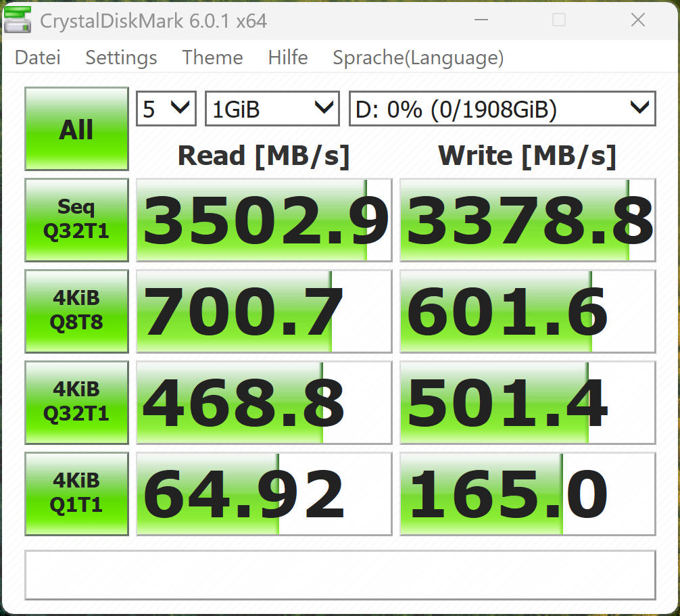The height and width of the screenshot is (616, 680).
Task: Open the test size dropdown showing 1GiB
Action: 272,109
